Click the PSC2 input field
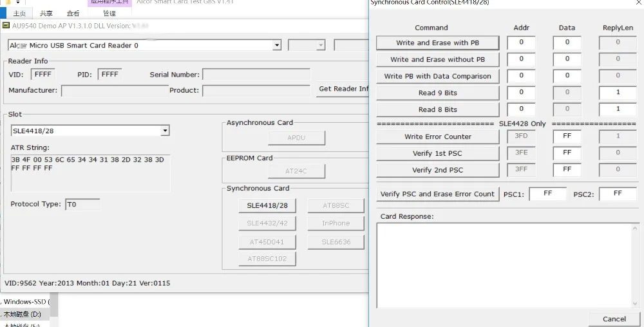 coord(618,194)
